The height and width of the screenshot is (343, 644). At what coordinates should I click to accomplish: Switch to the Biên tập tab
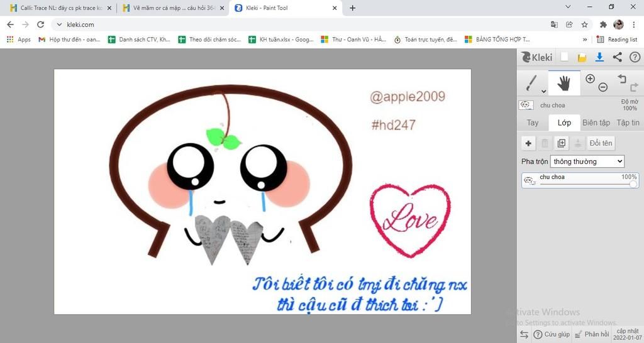[x=596, y=122]
